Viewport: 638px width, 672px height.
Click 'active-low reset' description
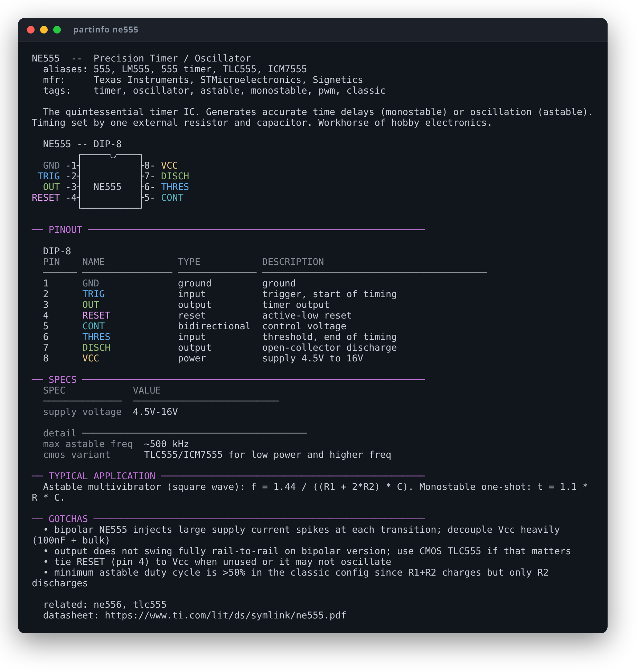tap(307, 315)
